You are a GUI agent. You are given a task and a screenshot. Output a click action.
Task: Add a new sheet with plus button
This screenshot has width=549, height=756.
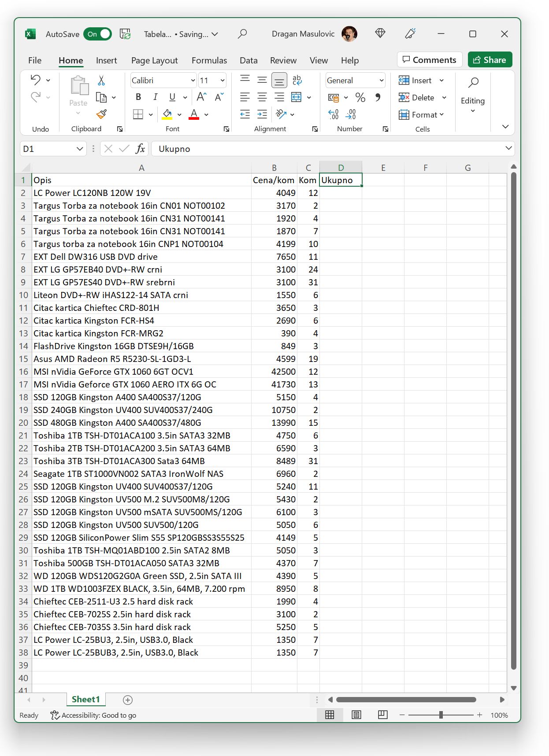coord(128,700)
